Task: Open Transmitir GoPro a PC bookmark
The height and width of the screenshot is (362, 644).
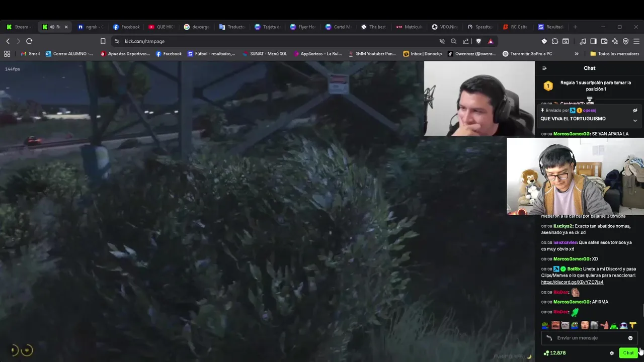Action: 527,54
